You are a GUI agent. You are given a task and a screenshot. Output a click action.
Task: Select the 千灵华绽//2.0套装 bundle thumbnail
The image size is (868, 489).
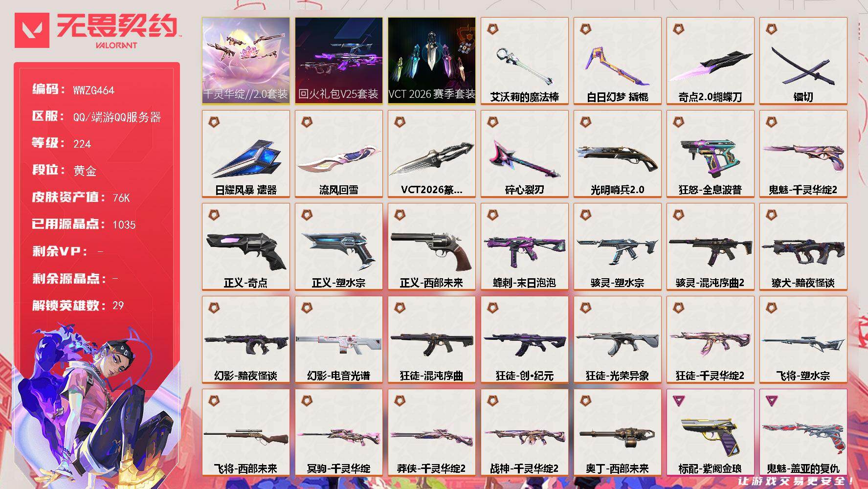(245, 61)
